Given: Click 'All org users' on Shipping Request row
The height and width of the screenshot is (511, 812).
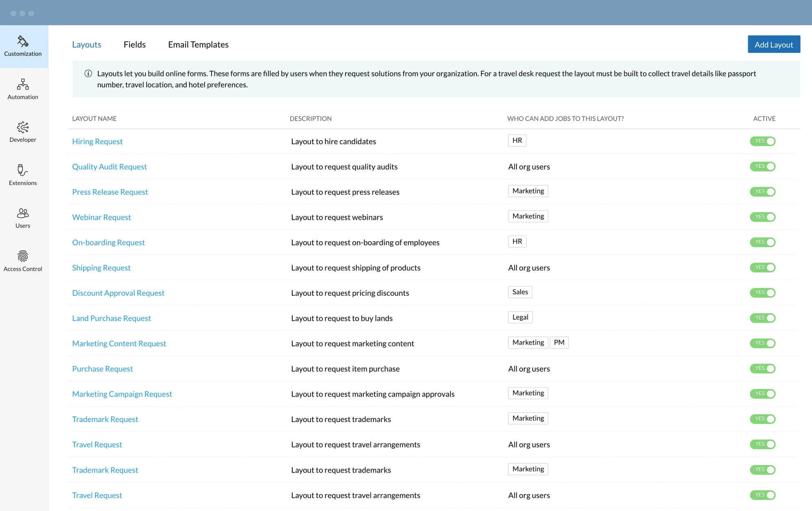Looking at the screenshot, I should (529, 268).
